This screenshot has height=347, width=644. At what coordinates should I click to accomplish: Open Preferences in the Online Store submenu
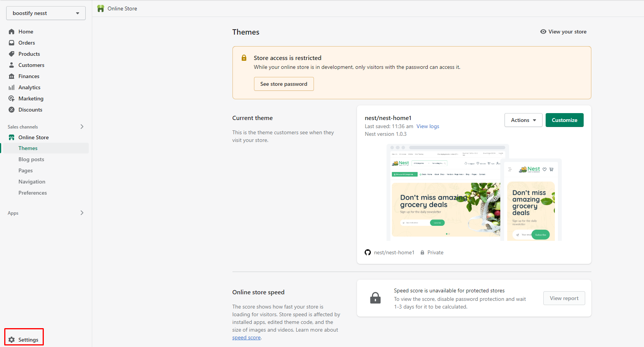[x=33, y=193]
